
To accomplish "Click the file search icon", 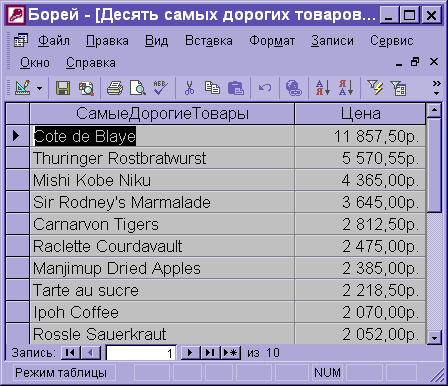I will [86, 88].
